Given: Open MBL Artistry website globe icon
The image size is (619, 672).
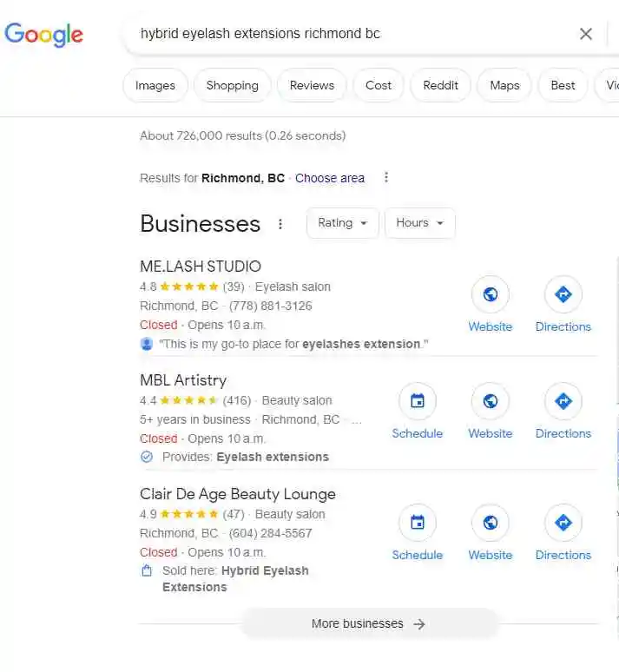Looking at the screenshot, I should coord(491,401).
